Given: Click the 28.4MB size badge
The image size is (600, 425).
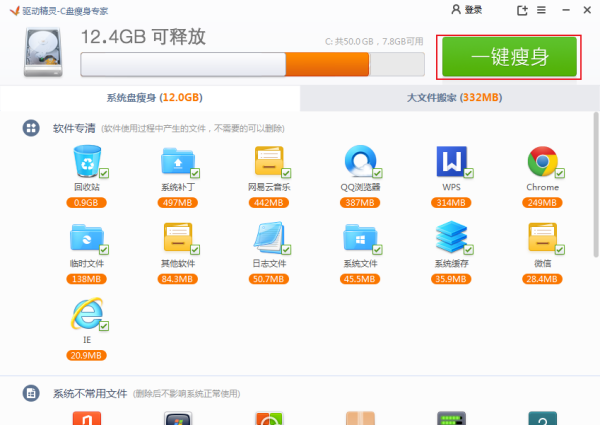Looking at the screenshot, I should 542,279.
